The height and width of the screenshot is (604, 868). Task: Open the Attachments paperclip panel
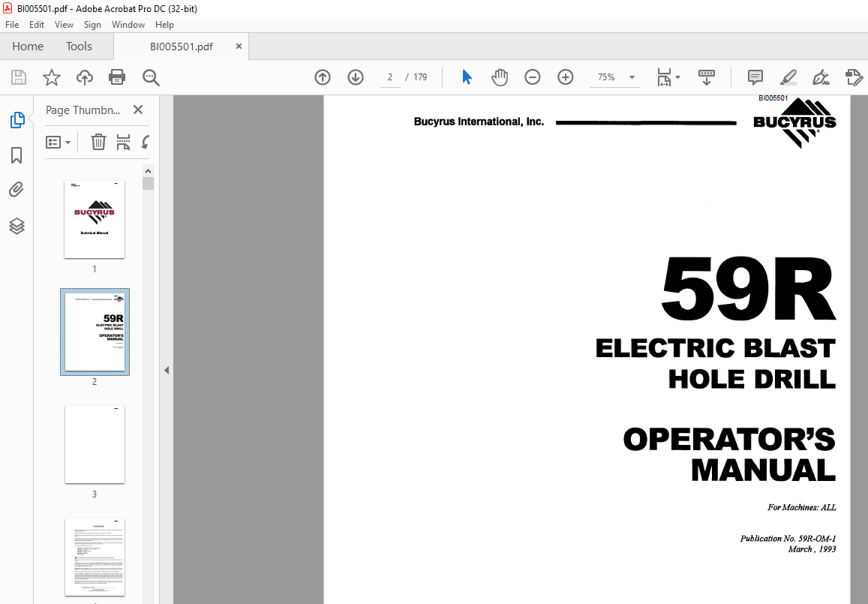point(17,190)
